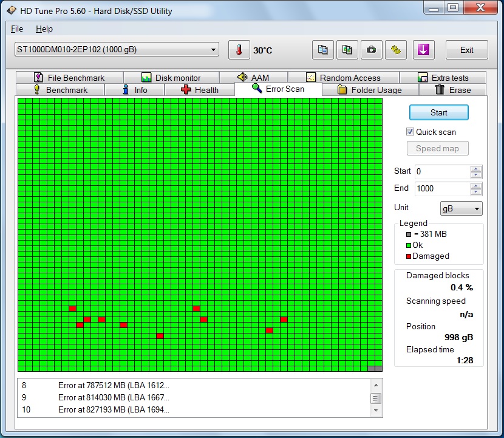Image resolution: width=504 pixels, height=438 pixels.
Task: Increase the Start value with up arrow
Action: 476,168
